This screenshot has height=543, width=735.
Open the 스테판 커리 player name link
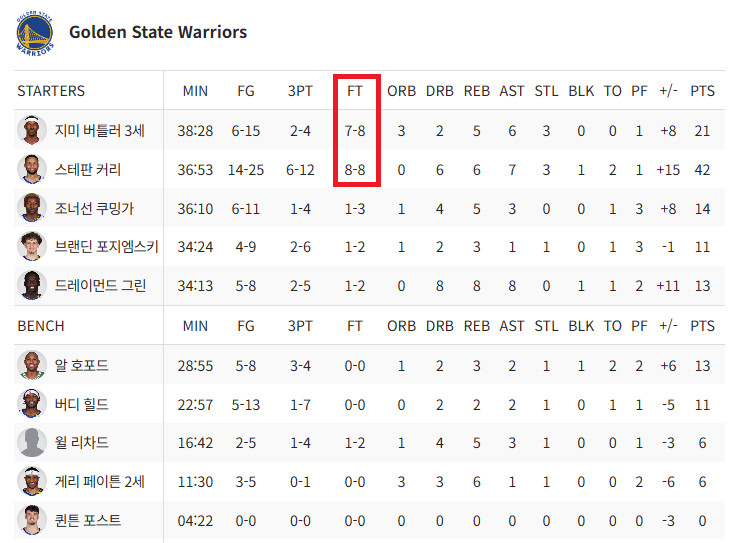click(89, 170)
